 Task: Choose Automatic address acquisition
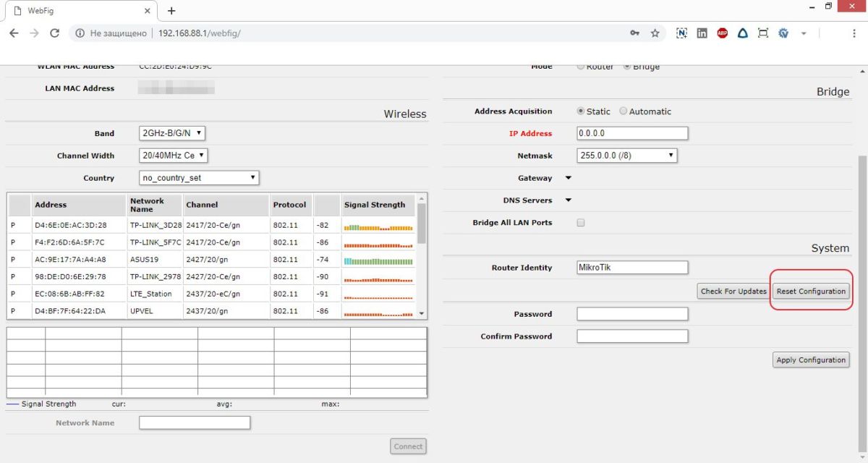pyautogui.click(x=624, y=111)
